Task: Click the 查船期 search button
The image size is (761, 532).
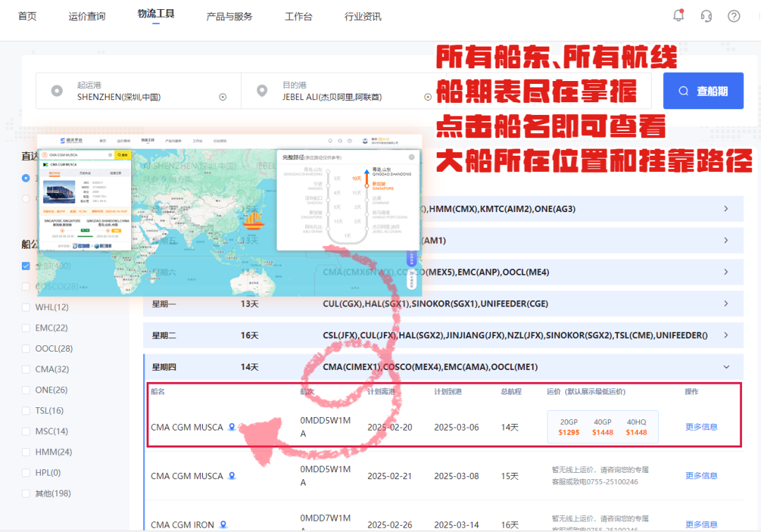Action: click(703, 91)
